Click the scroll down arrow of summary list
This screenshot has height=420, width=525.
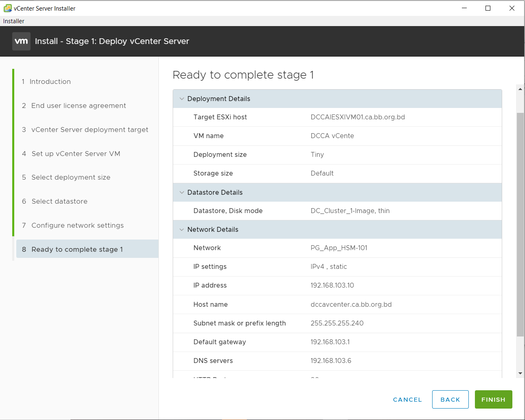(520, 373)
